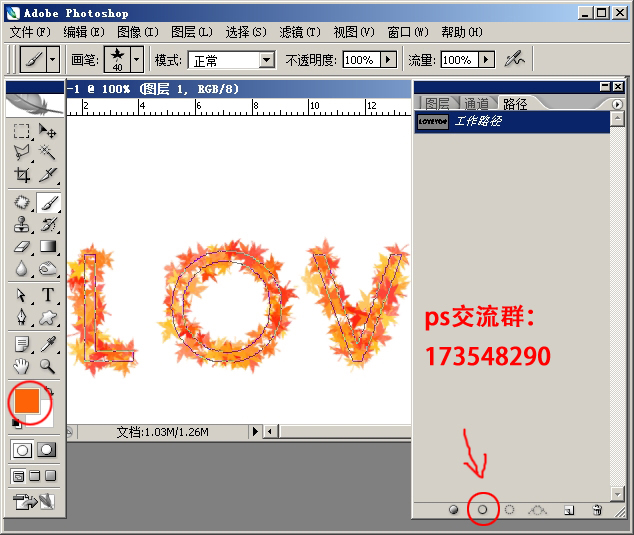634x535 pixels.
Task: Click Jump to ImageReady icon
Action: [34, 502]
